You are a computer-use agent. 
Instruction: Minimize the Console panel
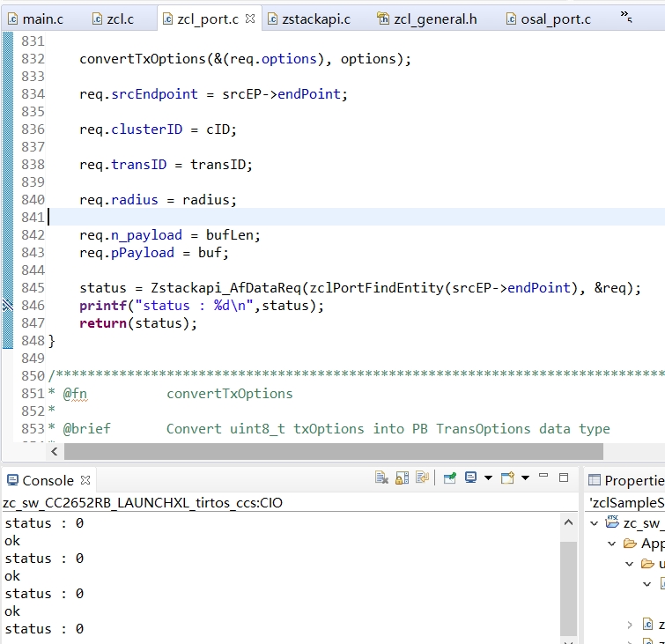[545, 477]
